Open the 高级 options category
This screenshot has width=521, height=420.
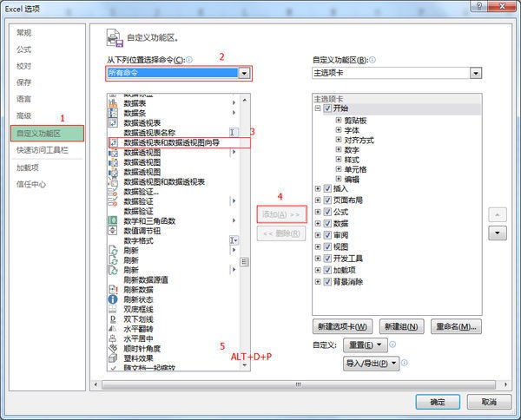click(x=24, y=115)
